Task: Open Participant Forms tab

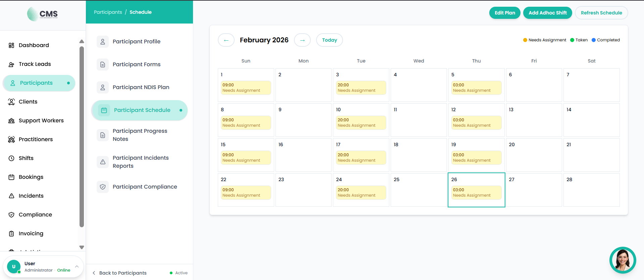Action: point(139,65)
